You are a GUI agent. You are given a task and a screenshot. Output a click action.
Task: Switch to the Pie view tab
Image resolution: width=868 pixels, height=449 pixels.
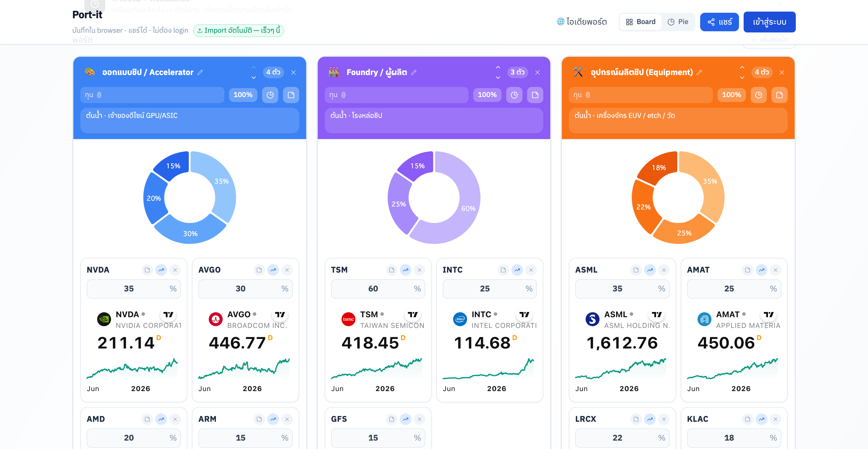(678, 22)
